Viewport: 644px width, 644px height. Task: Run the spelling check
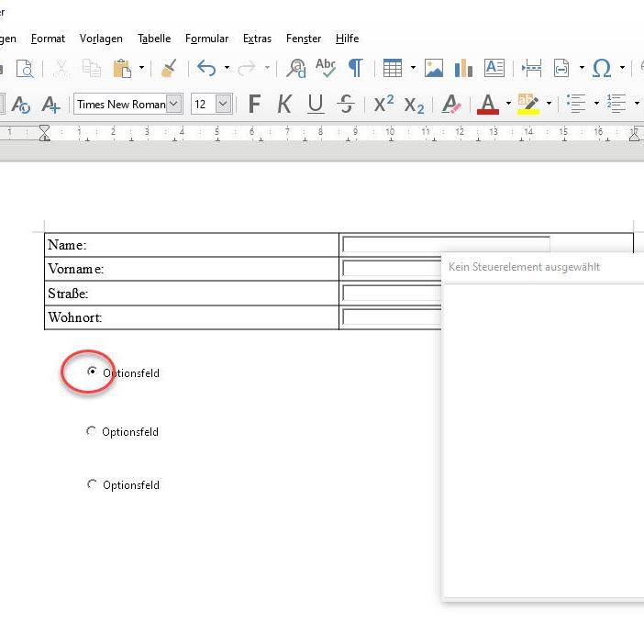click(326, 68)
